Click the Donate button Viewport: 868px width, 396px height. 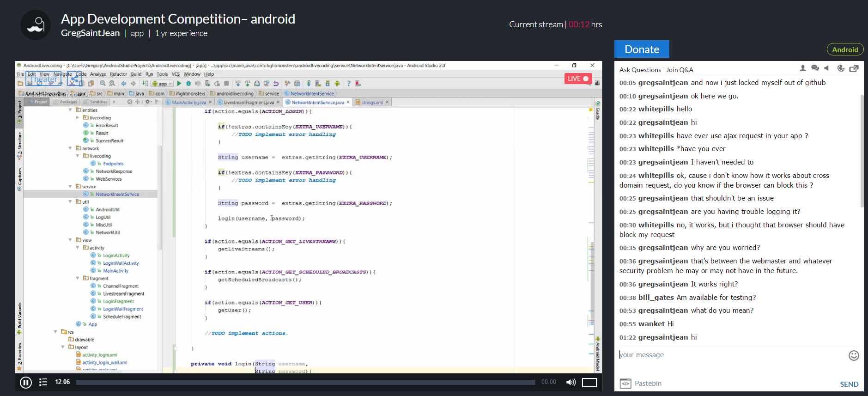tap(641, 49)
